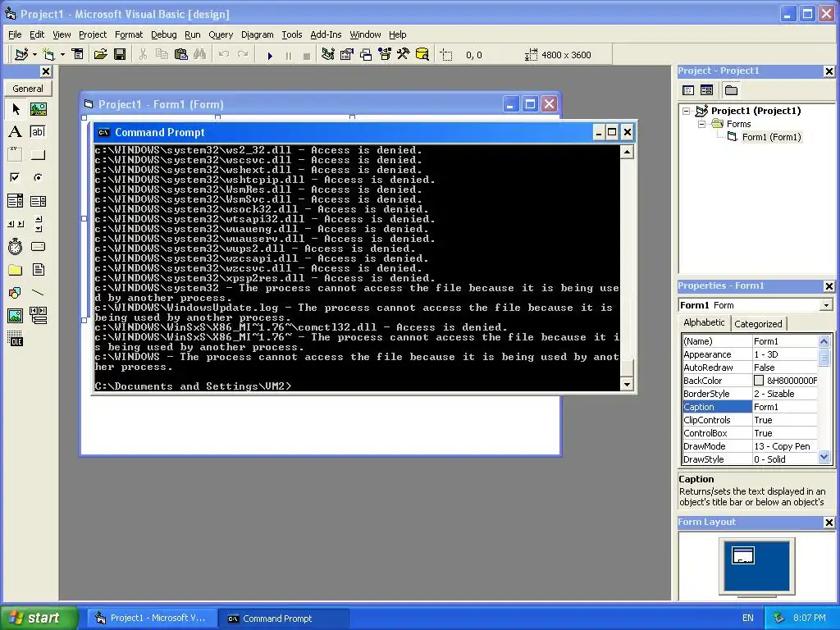The width and height of the screenshot is (840, 630).
Task: Start the program with the Run arrow
Action: (x=270, y=55)
